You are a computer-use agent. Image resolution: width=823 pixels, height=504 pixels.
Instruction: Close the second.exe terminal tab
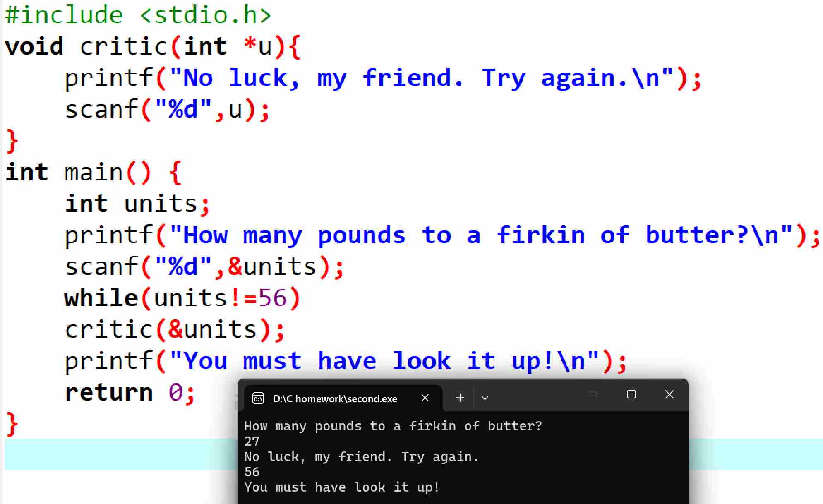point(425,398)
